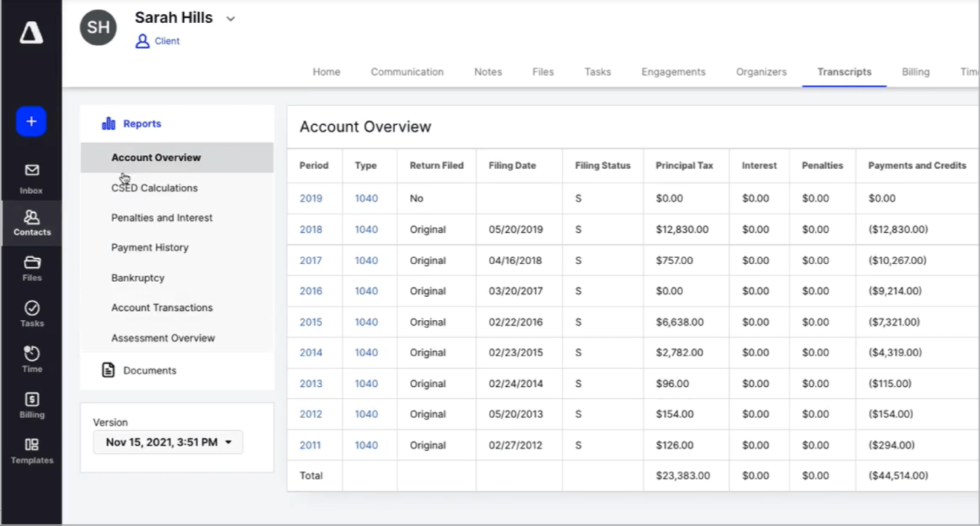
Task: Click the 1040 link for 2015
Action: tap(366, 322)
